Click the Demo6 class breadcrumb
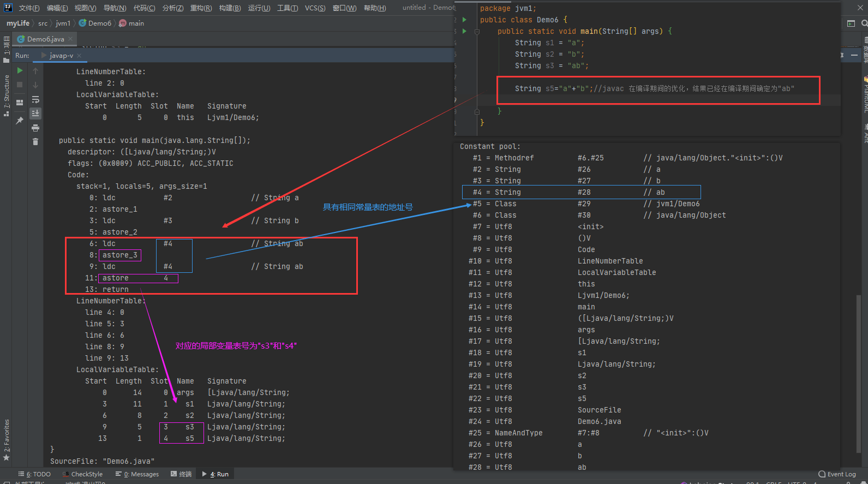Viewport: 868px width, 484px height. 95,23
